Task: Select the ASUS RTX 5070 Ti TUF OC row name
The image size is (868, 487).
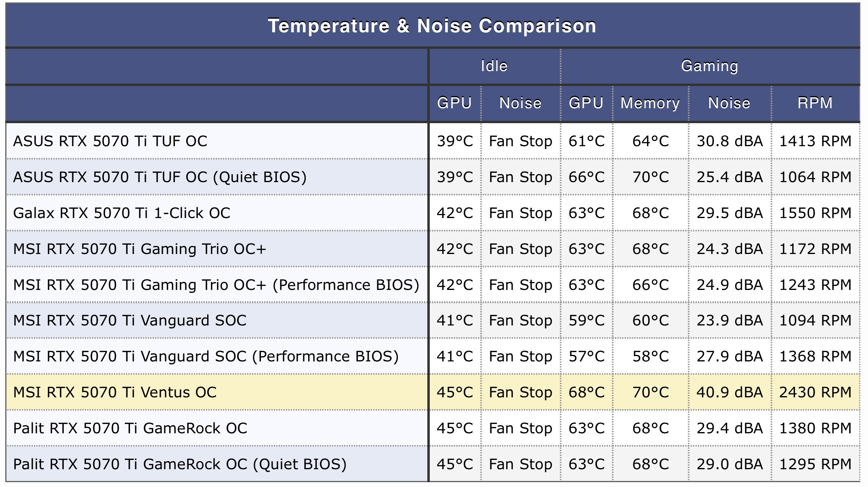Action: [110, 141]
